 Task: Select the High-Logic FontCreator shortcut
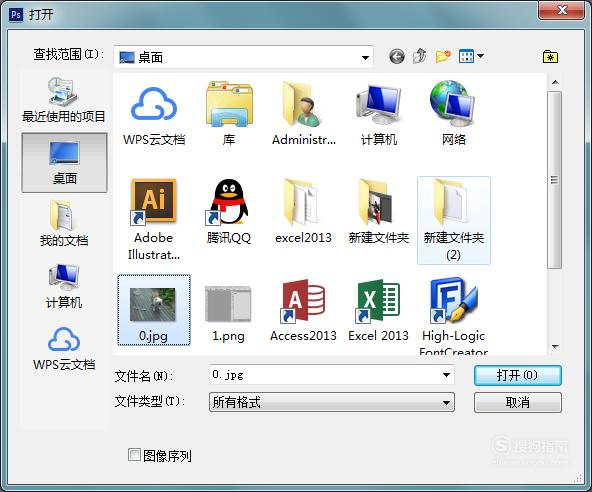click(x=453, y=316)
